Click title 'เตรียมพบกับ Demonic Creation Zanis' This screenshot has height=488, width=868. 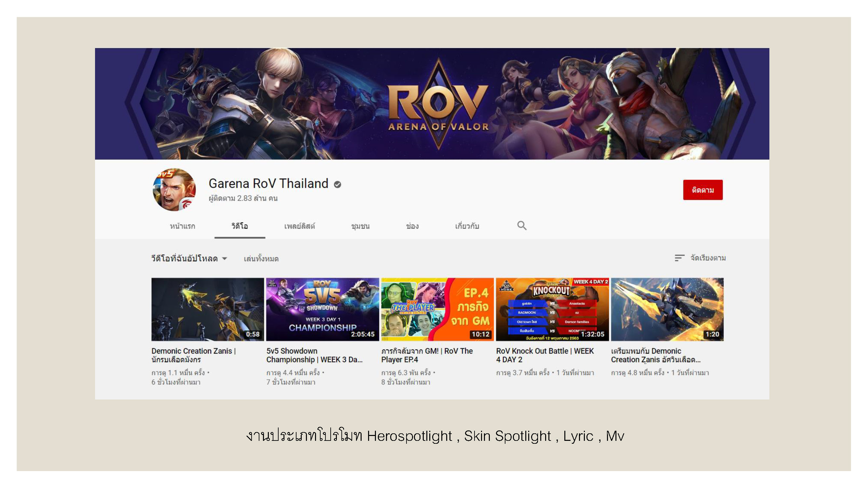(656, 355)
